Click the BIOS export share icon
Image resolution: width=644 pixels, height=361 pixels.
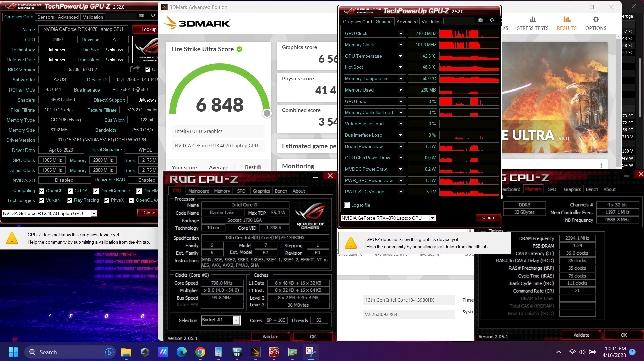click(x=135, y=69)
